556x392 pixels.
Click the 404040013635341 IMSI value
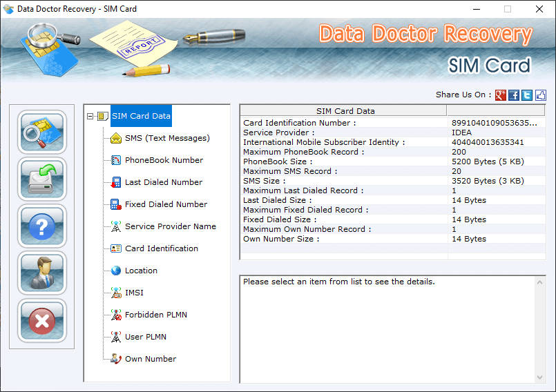488,142
